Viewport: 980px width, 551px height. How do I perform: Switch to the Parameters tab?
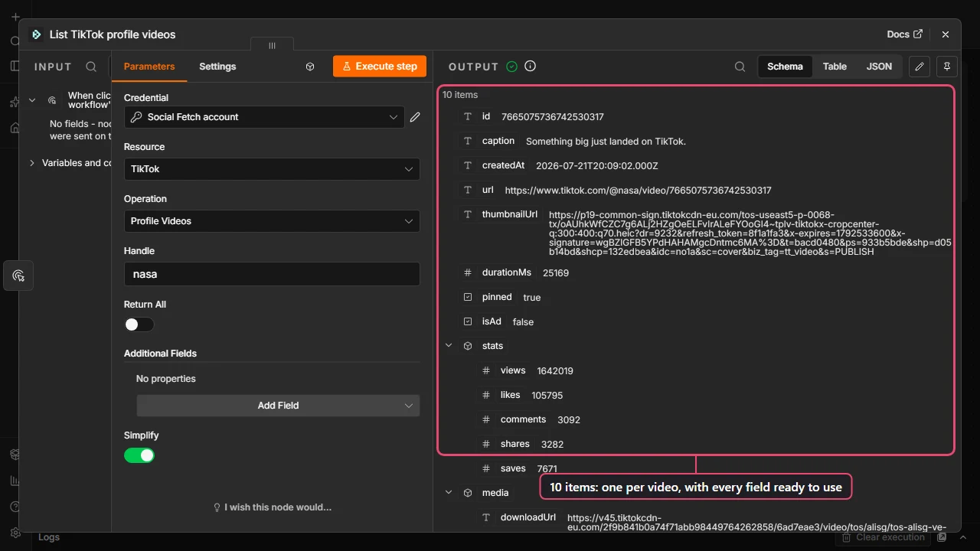pos(149,67)
